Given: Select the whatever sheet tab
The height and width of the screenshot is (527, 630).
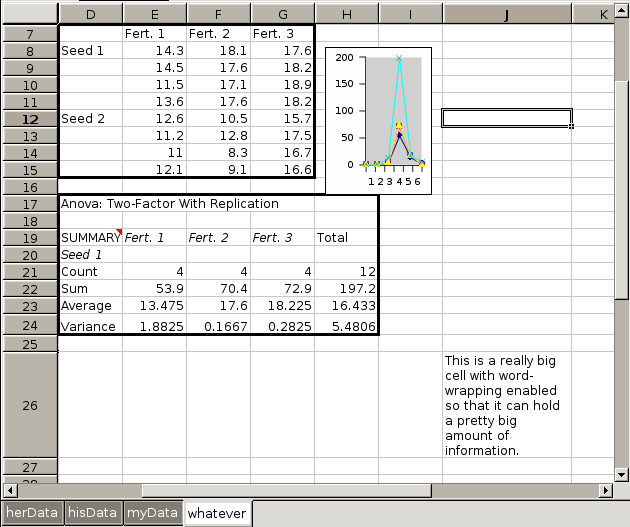Looking at the screenshot, I should (x=216, y=513).
